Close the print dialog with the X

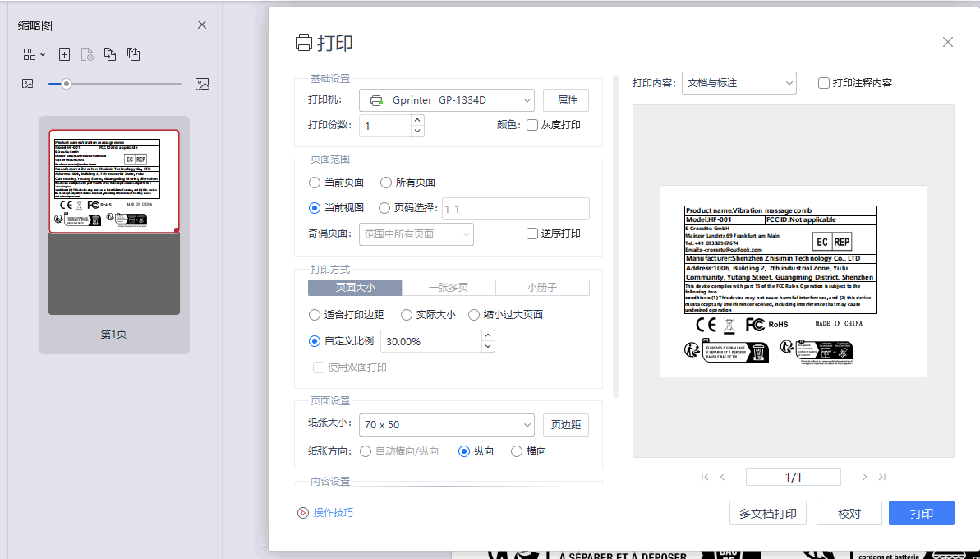tap(947, 42)
